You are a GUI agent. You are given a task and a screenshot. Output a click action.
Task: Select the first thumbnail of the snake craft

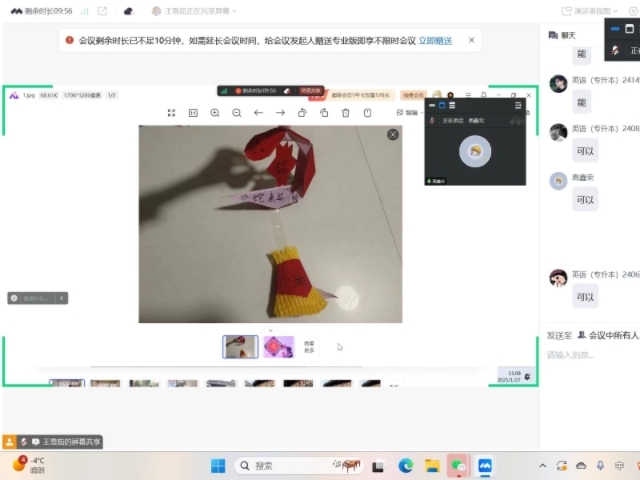coord(240,347)
